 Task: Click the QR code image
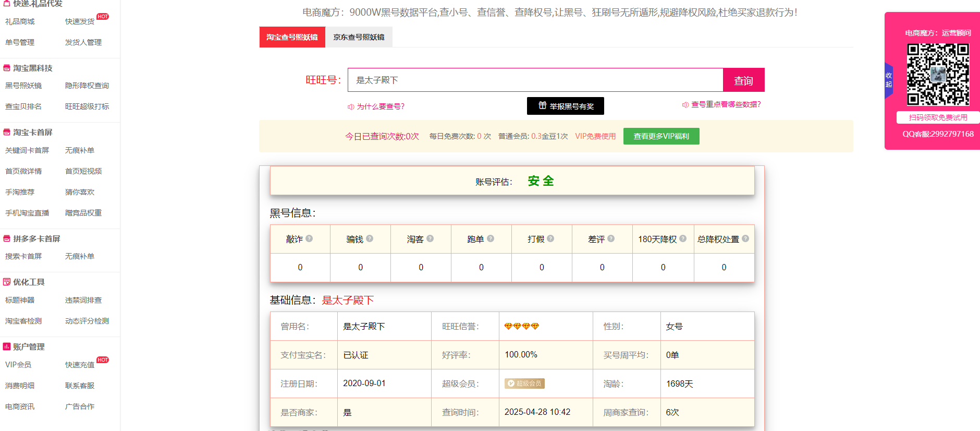(938, 74)
